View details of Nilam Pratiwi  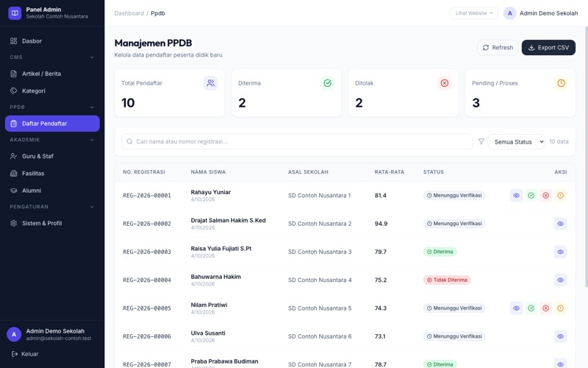coord(517,308)
